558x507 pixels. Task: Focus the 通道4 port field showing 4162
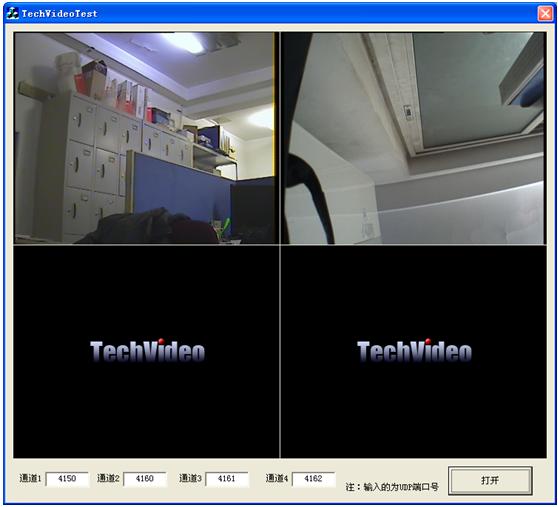314,479
